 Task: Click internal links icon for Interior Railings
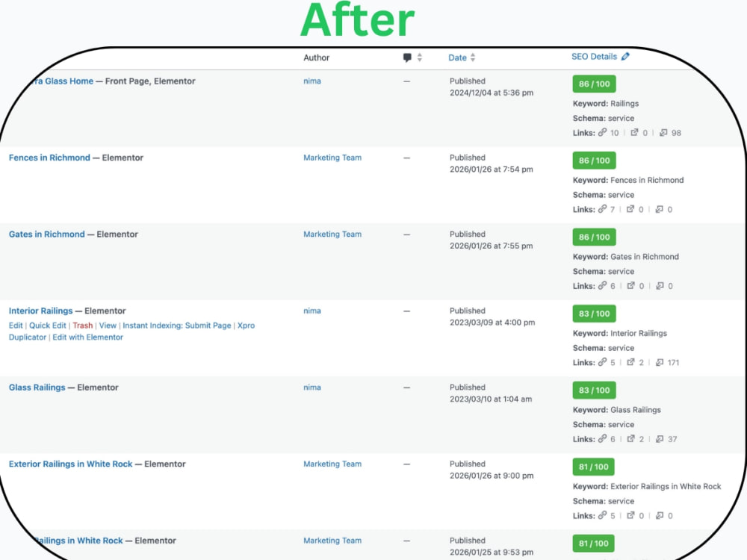[x=603, y=362]
